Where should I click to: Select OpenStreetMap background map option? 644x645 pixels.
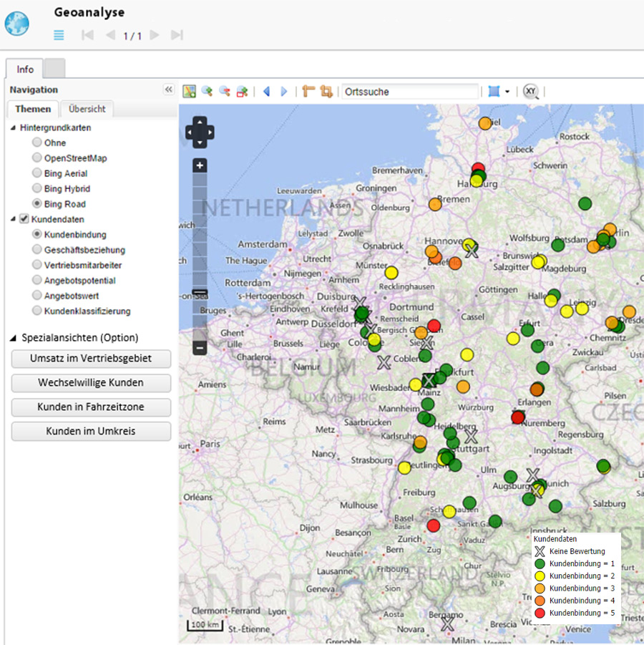click(37, 158)
